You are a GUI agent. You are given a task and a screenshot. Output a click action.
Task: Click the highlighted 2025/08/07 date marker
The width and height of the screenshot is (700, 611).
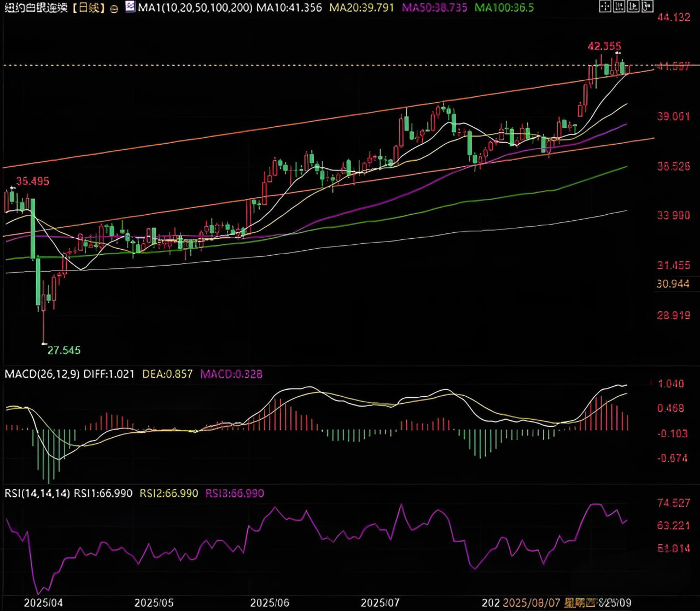coord(531,603)
